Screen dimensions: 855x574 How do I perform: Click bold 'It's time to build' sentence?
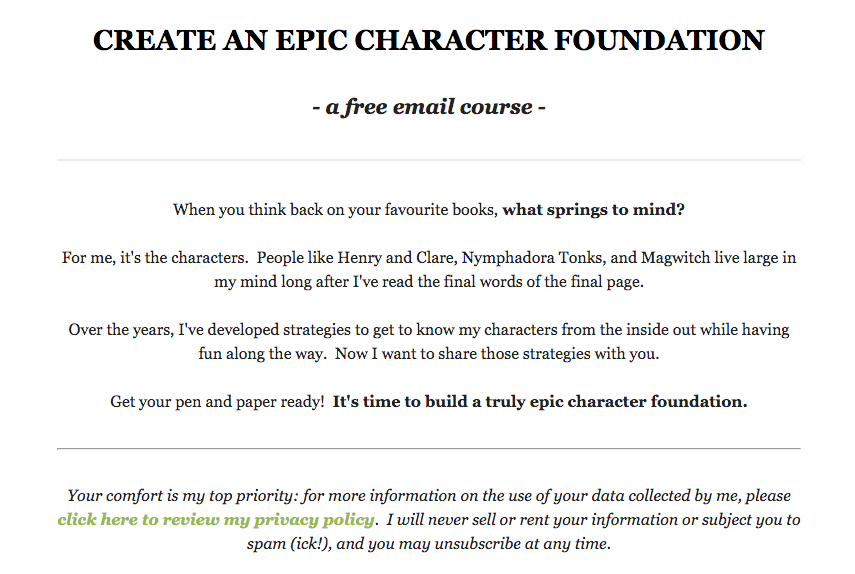point(540,402)
